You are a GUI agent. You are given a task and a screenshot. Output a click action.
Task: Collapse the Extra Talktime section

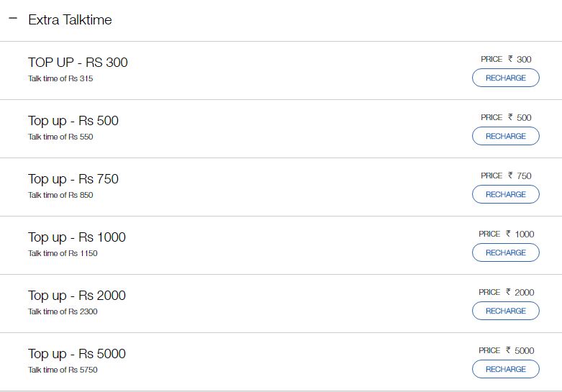tap(12, 19)
